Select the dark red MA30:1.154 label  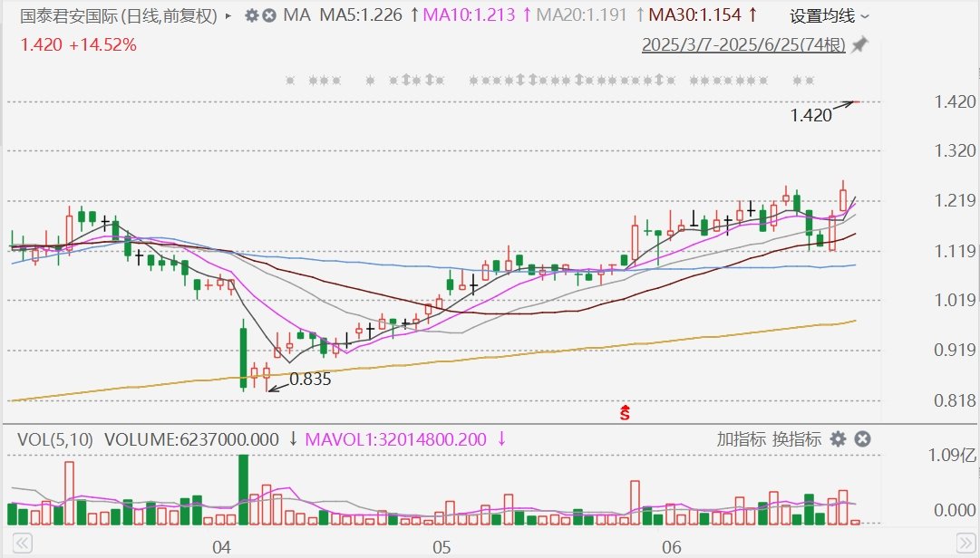[x=696, y=15]
